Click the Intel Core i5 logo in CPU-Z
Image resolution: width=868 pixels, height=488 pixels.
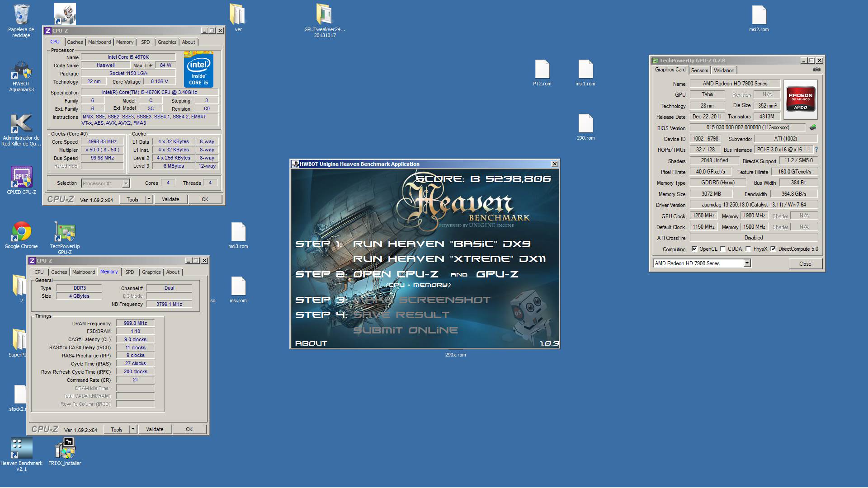click(198, 70)
